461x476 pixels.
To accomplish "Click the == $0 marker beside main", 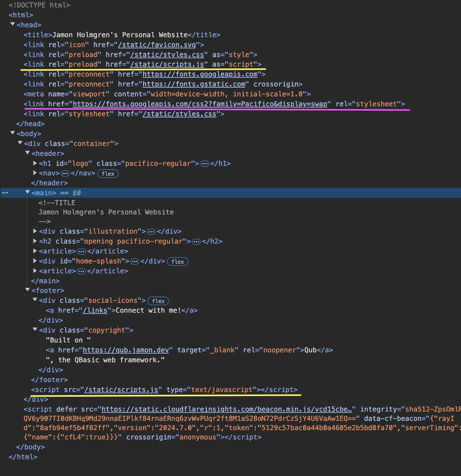I will 71,193.
